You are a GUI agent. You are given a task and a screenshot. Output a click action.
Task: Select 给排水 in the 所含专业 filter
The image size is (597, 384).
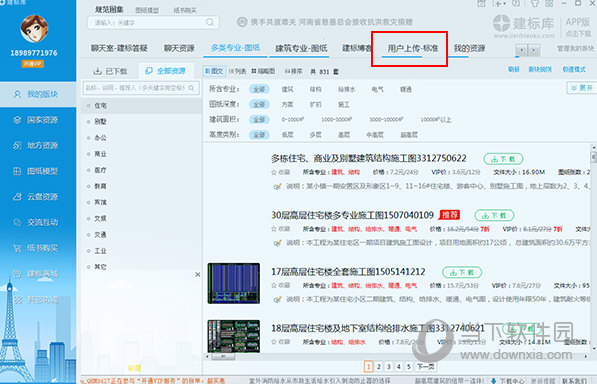(x=346, y=89)
